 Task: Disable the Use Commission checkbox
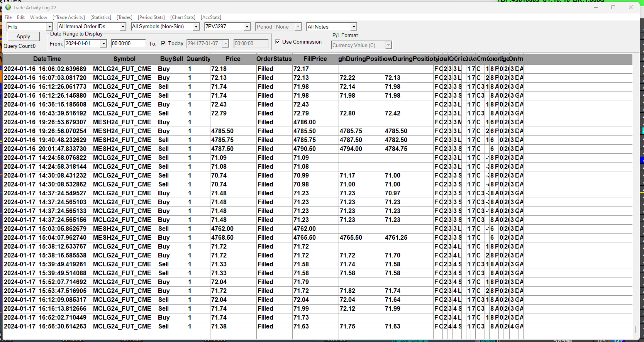(278, 42)
